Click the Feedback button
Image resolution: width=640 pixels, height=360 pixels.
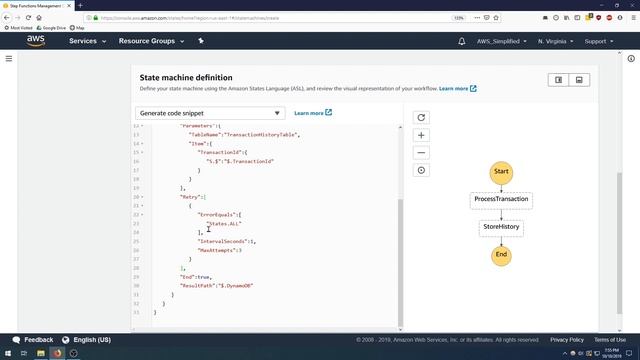[x=33, y=340]
